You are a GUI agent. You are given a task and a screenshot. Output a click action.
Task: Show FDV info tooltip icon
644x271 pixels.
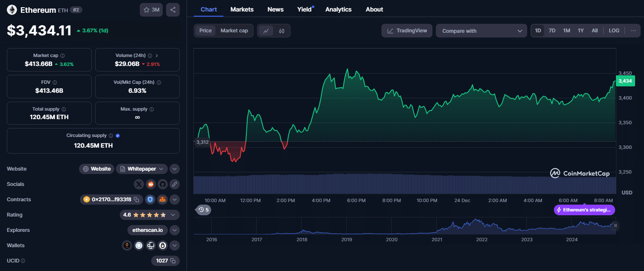pyautogui.click(x=55, y=83)
